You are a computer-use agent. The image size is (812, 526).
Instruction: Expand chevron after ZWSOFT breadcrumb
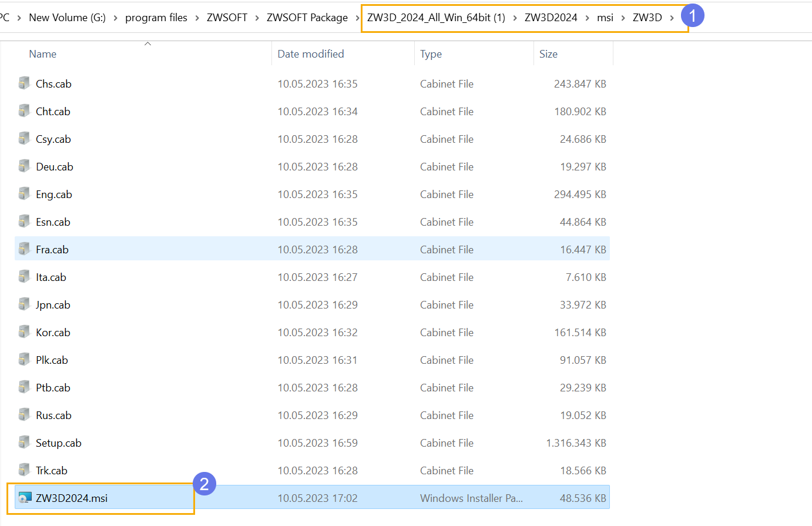coord(257,18)
